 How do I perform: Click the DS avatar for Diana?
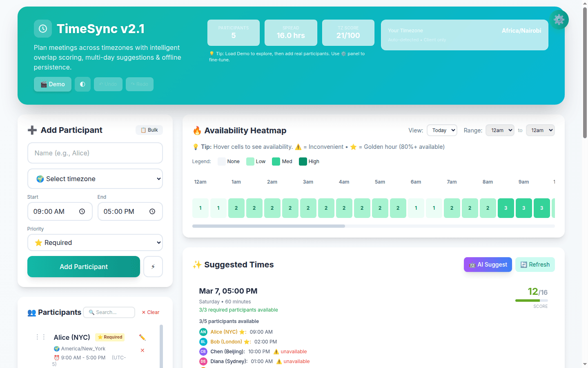203,361
